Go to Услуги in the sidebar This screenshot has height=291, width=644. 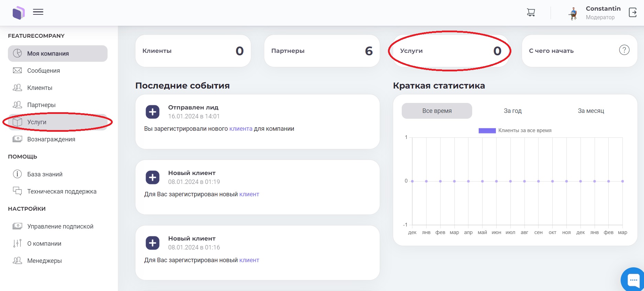coord(37,122)
